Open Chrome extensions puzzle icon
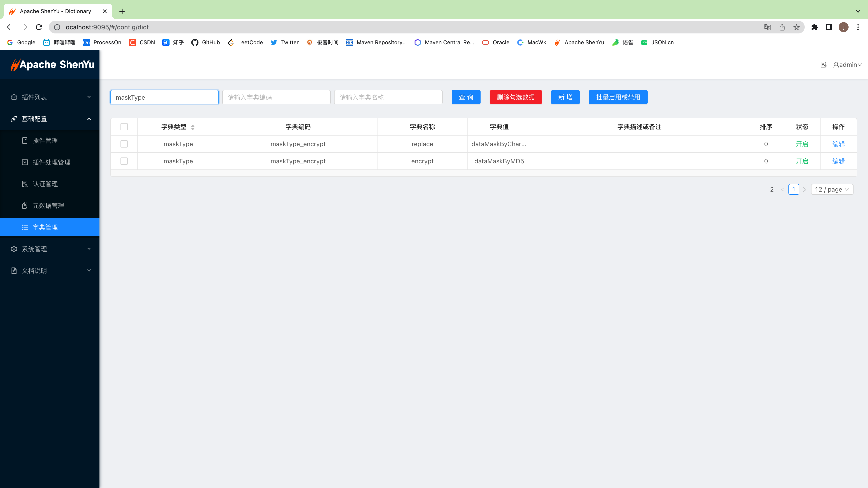Viewport: 868px width, 488px height. (x=814, y=27)
